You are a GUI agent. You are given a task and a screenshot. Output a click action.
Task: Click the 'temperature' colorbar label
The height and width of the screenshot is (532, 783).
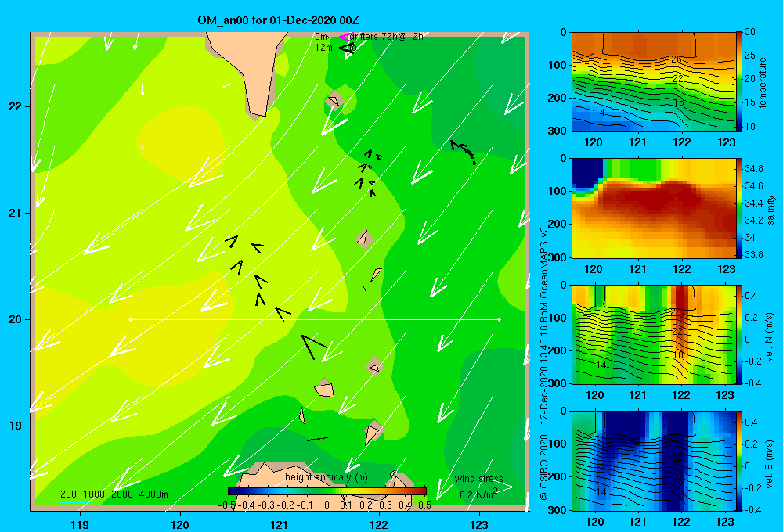click(x=762, y=82)
